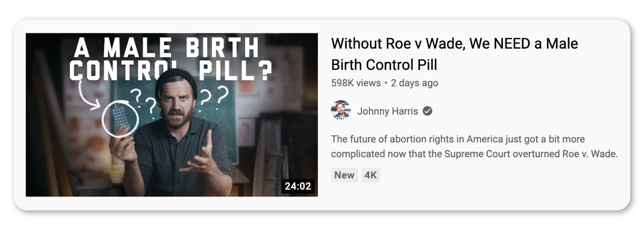The height and width of the screenshot is (230, 644).
Task: Click the 24:02 duration badge
Action: tap(298, 186)
